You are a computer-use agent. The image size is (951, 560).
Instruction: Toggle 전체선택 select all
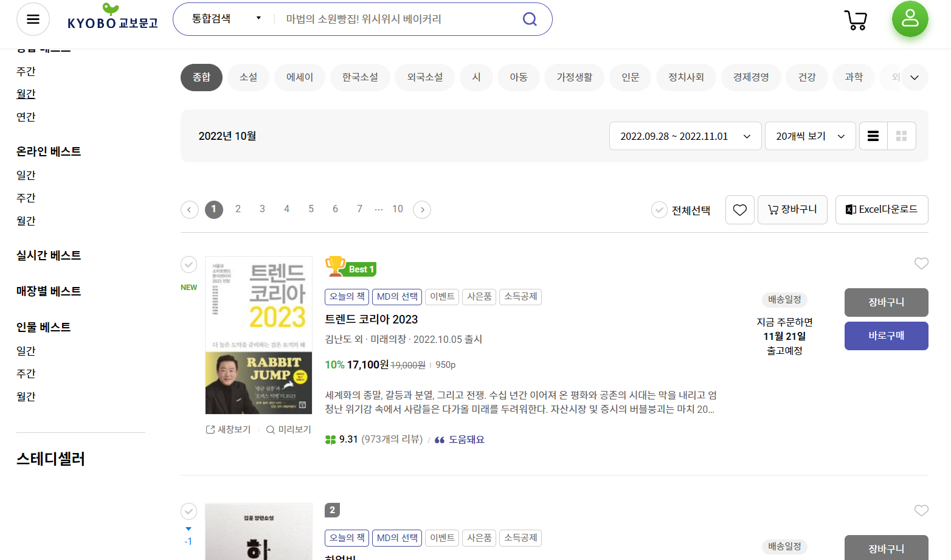pyautogui.click(x=681, y=210)
